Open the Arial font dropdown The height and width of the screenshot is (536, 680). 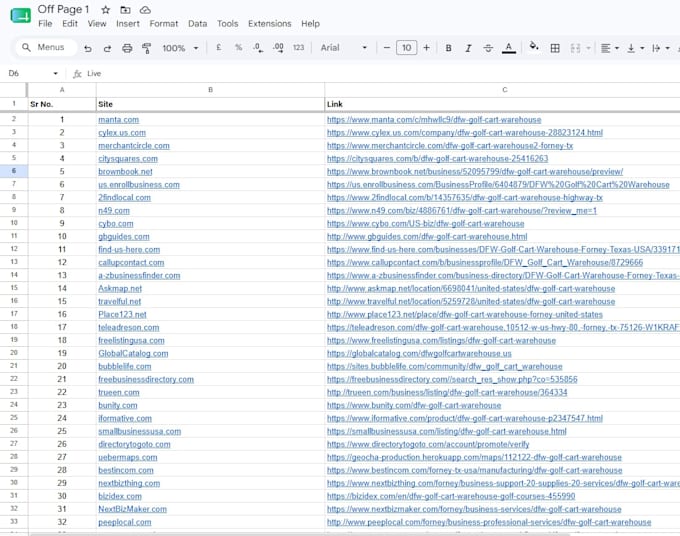[x=343, y=48]
